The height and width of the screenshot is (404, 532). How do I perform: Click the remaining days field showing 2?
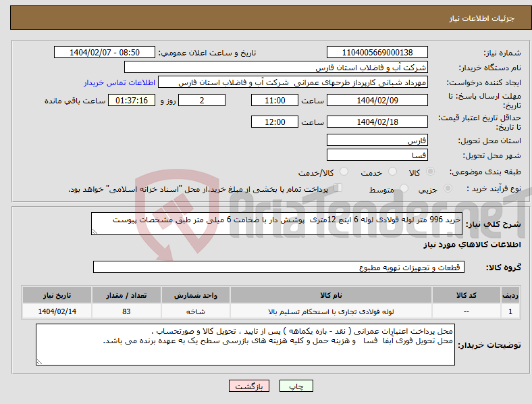[x=202, y=100]
